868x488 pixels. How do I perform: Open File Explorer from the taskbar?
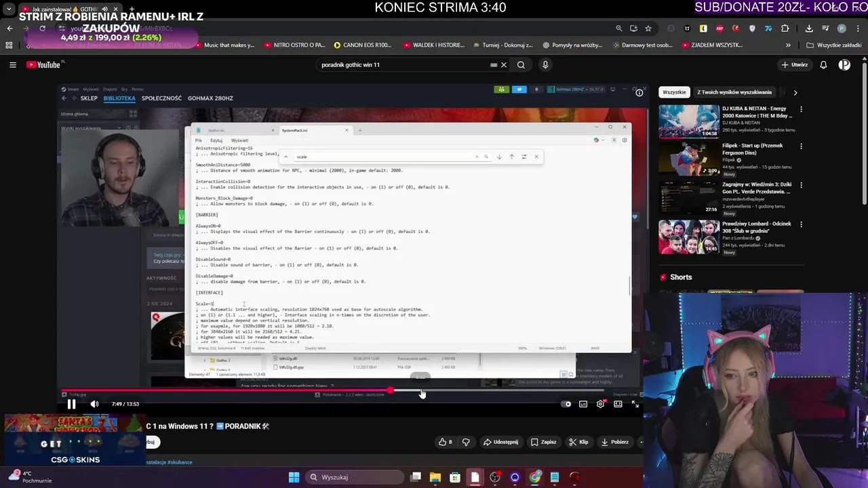click(435, 477)
